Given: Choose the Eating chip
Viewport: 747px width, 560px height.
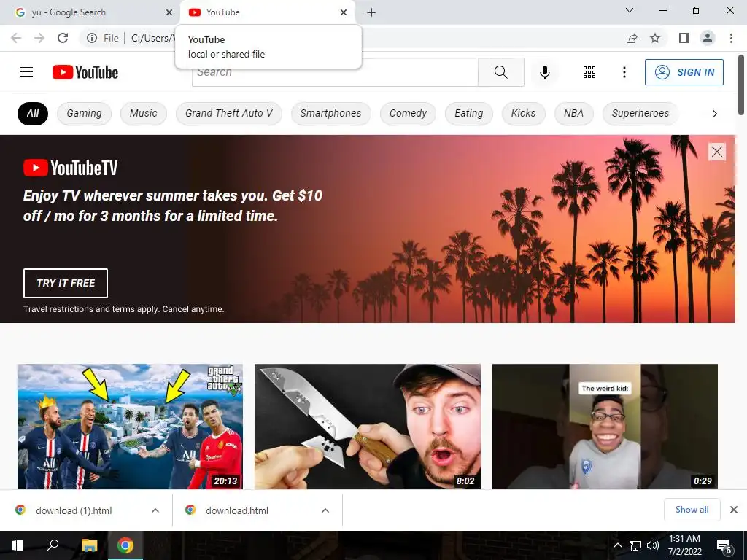Looking at the screenshot, I should point(469,113).
